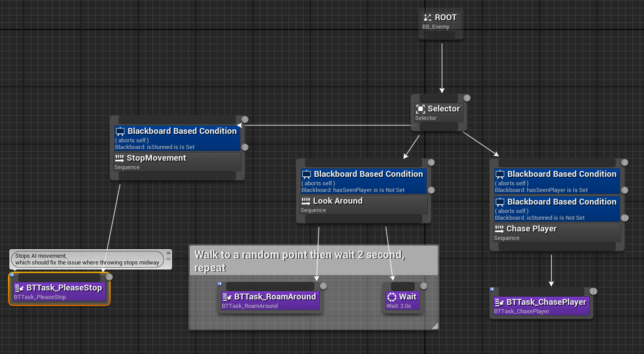Select the hasSeenPlayer Is Not Set decorator
Screen dimensions: 644x354
pos(364,181)
